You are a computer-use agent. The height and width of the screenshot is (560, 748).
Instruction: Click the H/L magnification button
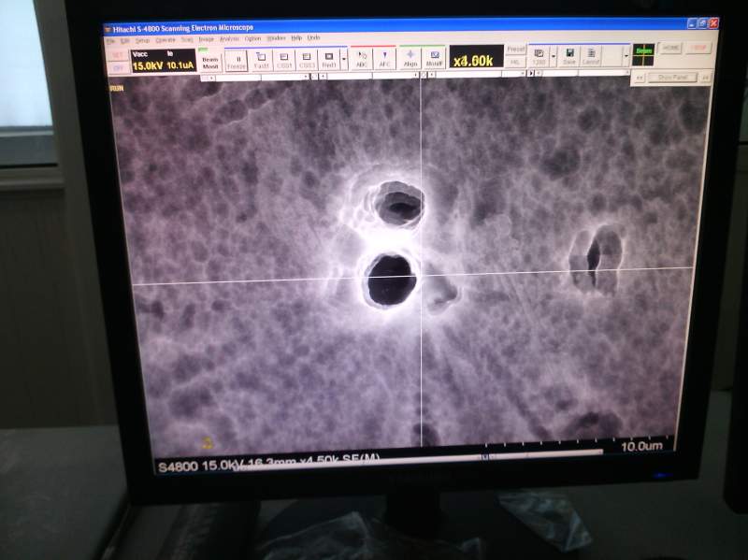[515, 62]
